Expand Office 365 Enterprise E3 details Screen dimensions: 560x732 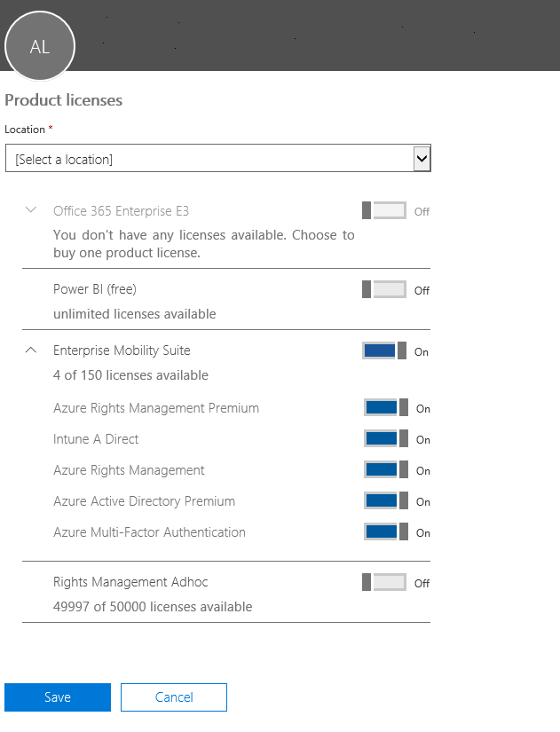[x=31, y=209]
